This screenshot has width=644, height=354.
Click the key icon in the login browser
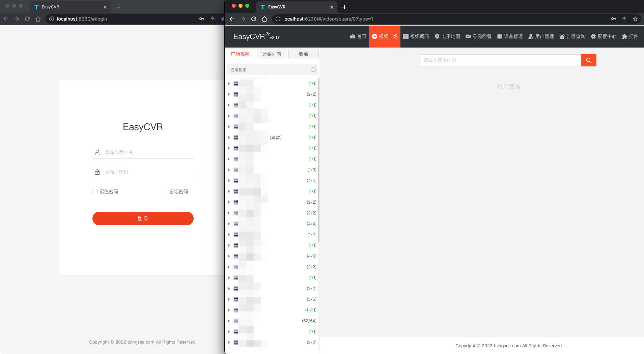tap(202, 19)
